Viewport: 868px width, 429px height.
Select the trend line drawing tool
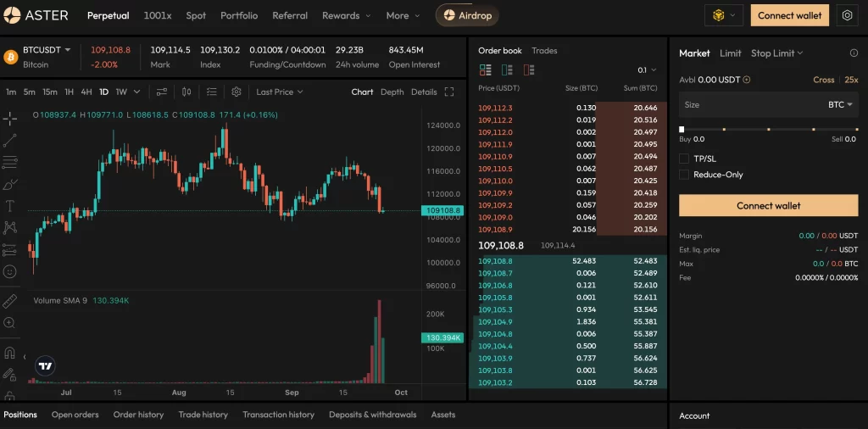(x=9, y=141)
